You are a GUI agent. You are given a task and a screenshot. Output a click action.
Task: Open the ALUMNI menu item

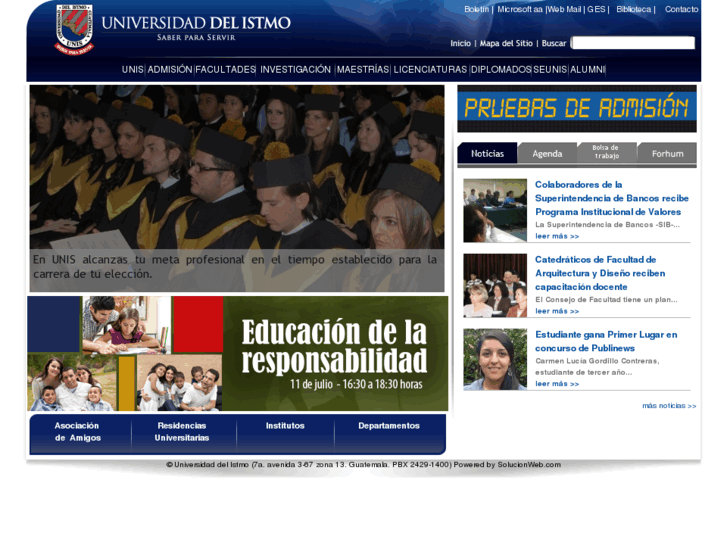coord(587,70)
